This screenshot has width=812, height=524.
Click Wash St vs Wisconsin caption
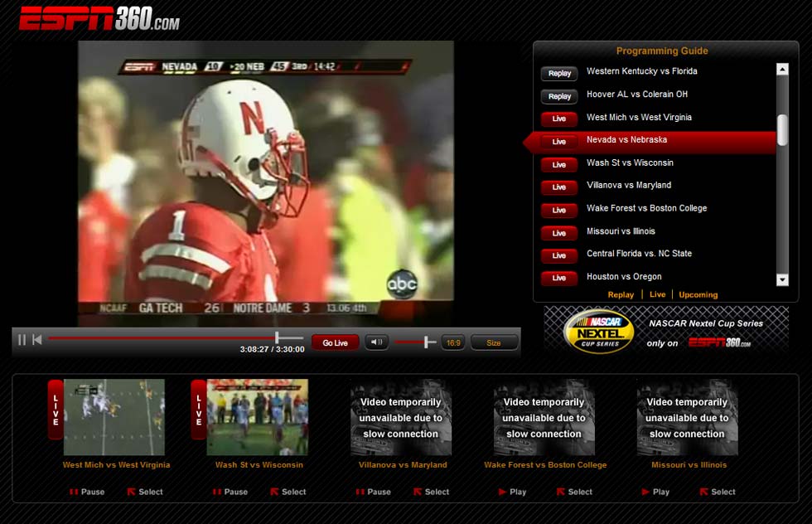point(259,465)
